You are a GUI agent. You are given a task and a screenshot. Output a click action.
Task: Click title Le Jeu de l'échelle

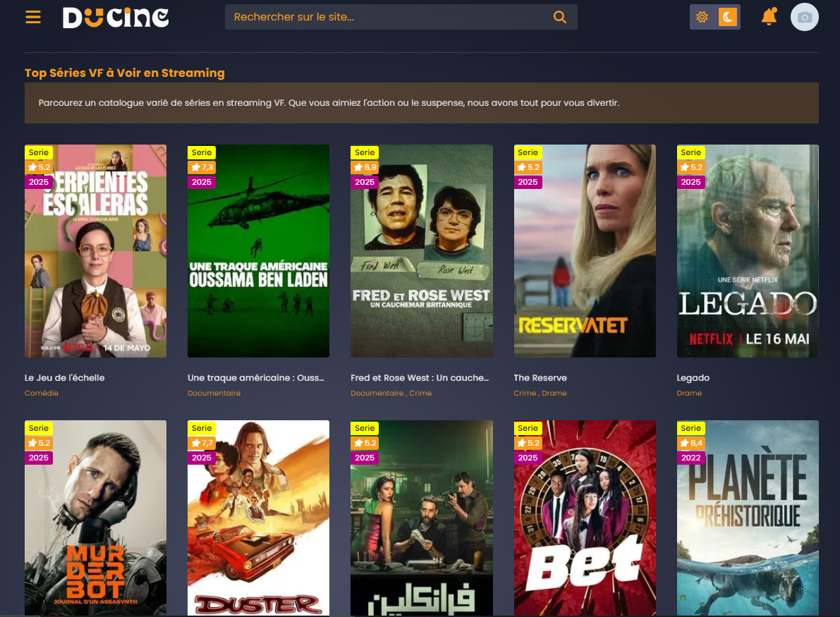coord(65,377)
